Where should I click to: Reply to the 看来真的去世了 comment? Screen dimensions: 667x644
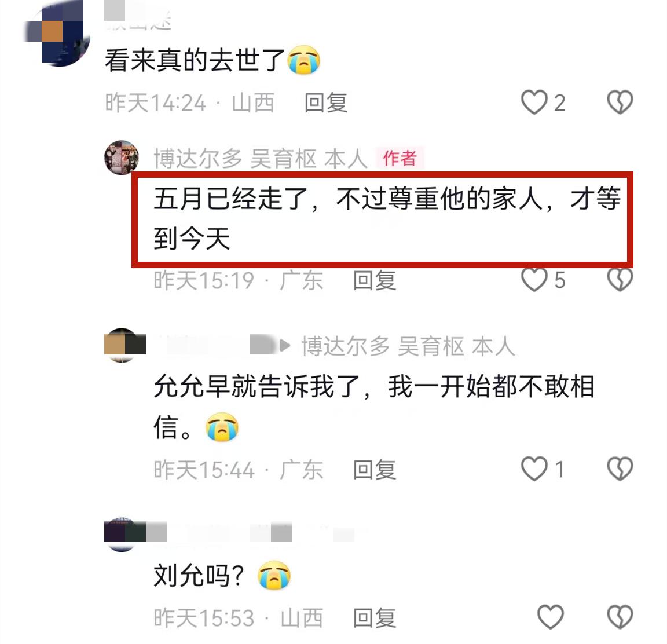click(326, 103)
